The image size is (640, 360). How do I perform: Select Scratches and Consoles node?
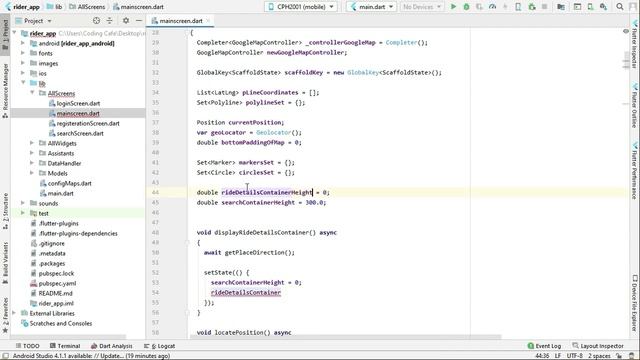[60, 323]
